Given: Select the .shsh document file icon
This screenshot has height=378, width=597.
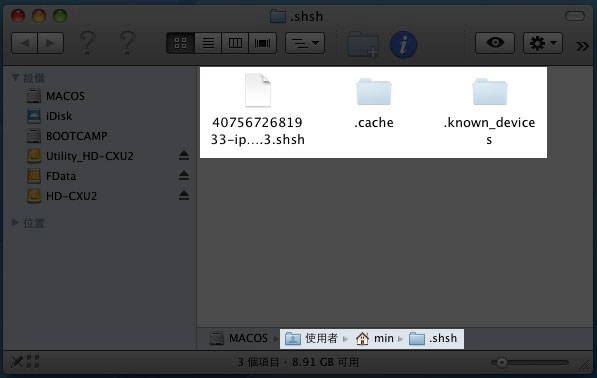Looking at the screenshot, I should 258,90.
